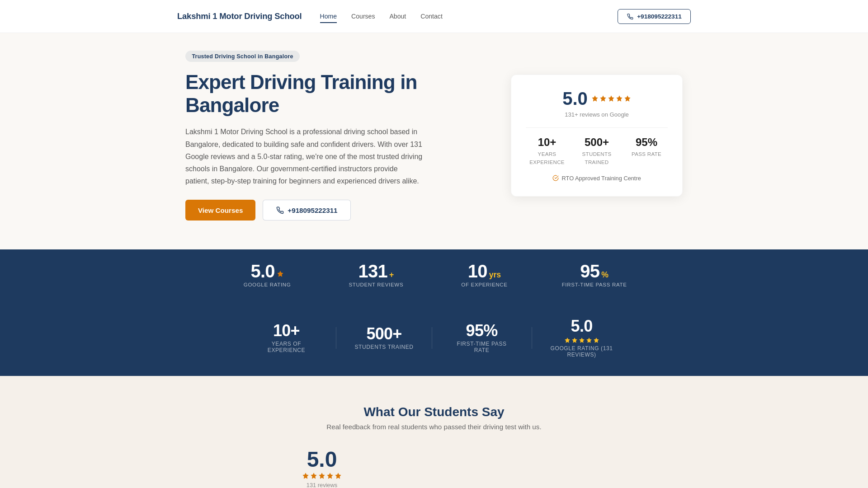Click the large 5.0 in rating card
868x488 pixels.
coord(575,99)
